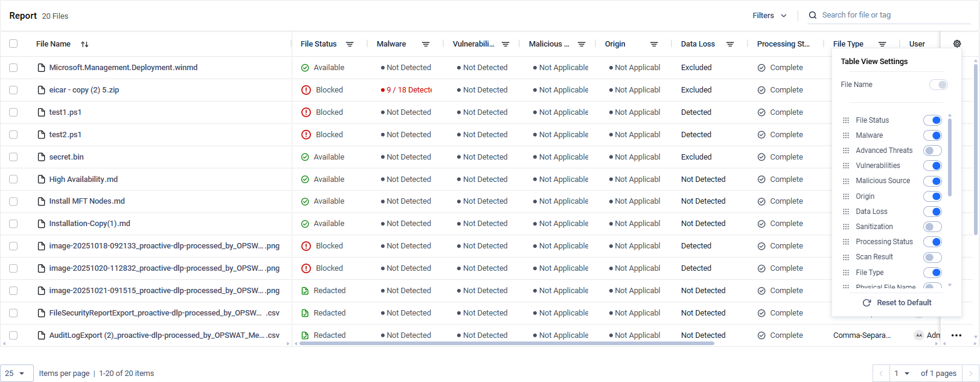The width and height of the screenshot is (980, 382).
Task: Tick the checkbox for secret.bin
Action: click(x=13, y=157)
